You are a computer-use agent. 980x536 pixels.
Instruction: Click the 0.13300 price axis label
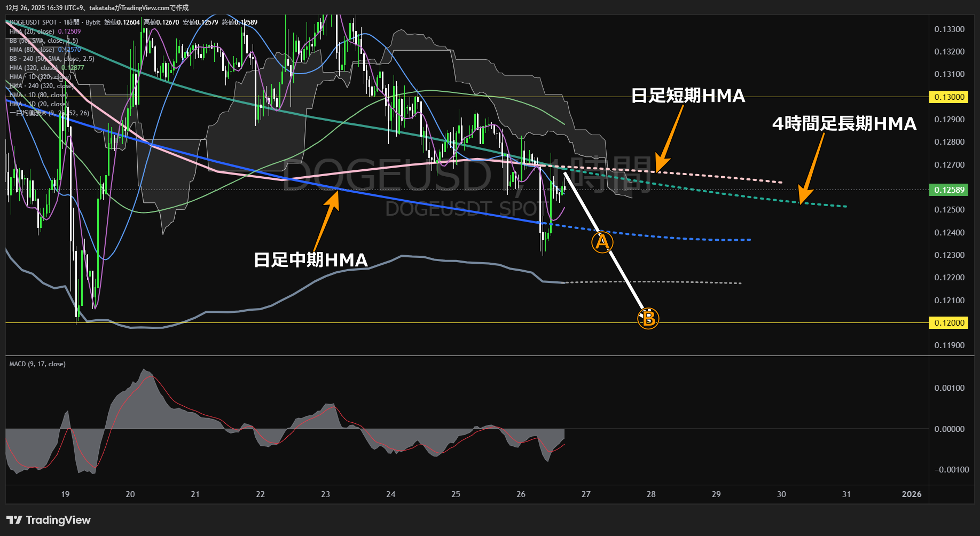click(x=949, y=29)
